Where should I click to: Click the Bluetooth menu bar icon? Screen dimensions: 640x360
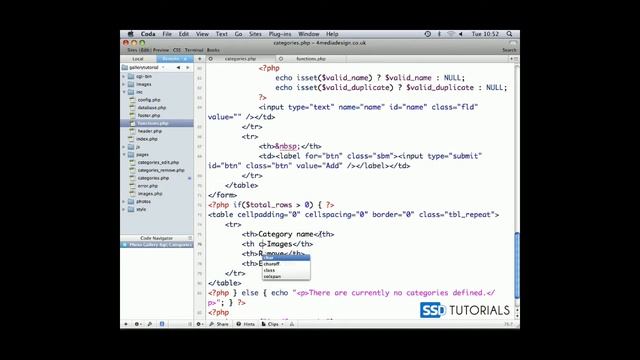[x=440, y=34]
